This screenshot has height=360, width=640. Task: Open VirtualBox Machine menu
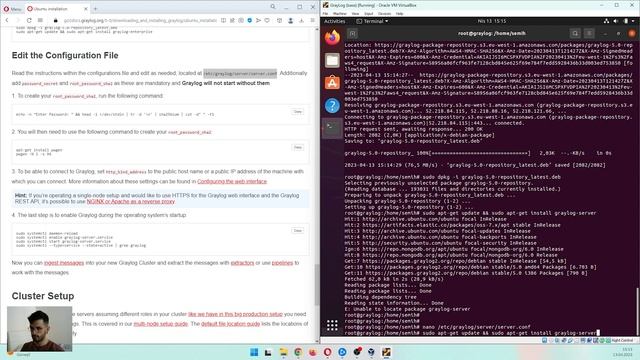[340, 13]
